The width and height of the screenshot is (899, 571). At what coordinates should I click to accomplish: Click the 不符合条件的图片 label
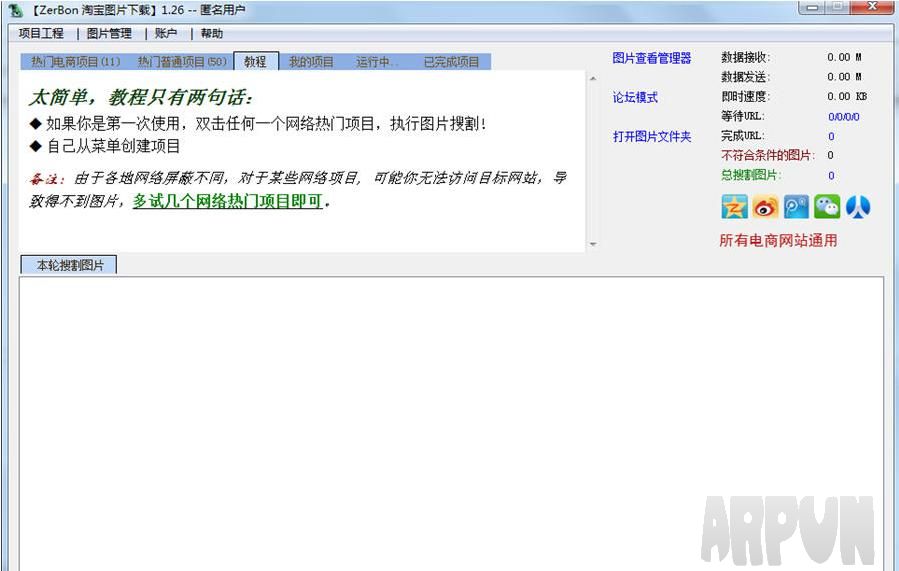click(x=767, y=155)
